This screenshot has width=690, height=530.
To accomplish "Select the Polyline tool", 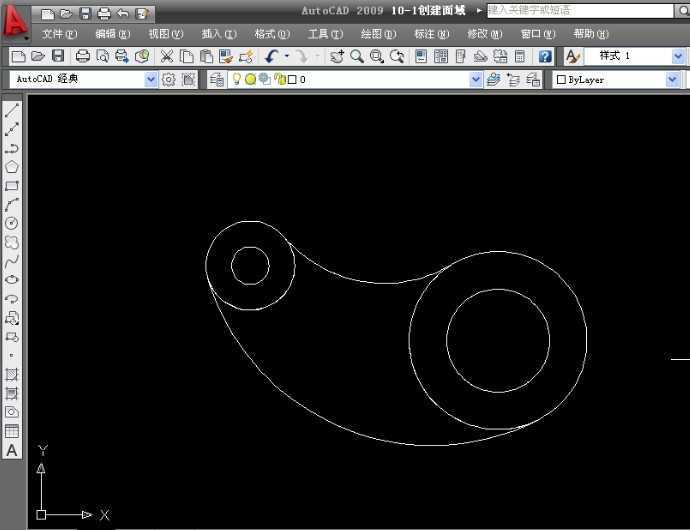I will pyautogui.click(x=12, y=148).
